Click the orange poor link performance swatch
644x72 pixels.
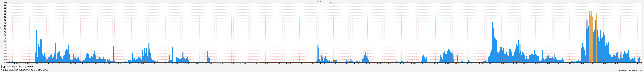point(2,67)
